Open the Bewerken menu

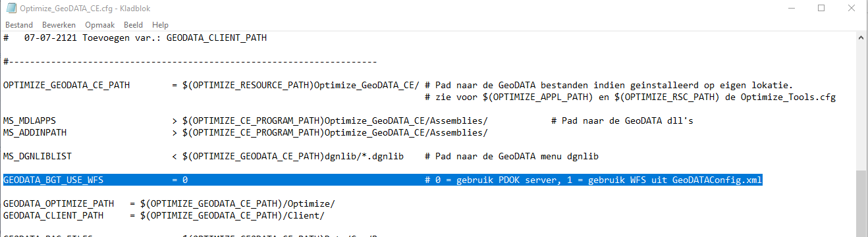tap(59, 25)
